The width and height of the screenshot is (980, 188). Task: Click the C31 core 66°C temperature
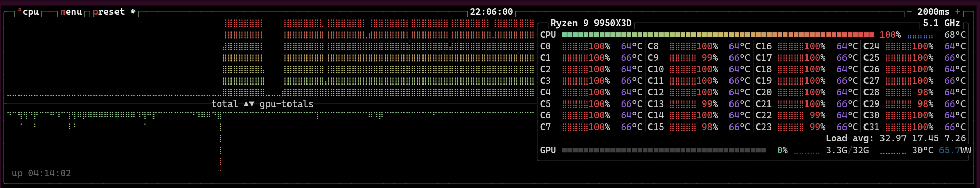point(955,127)
